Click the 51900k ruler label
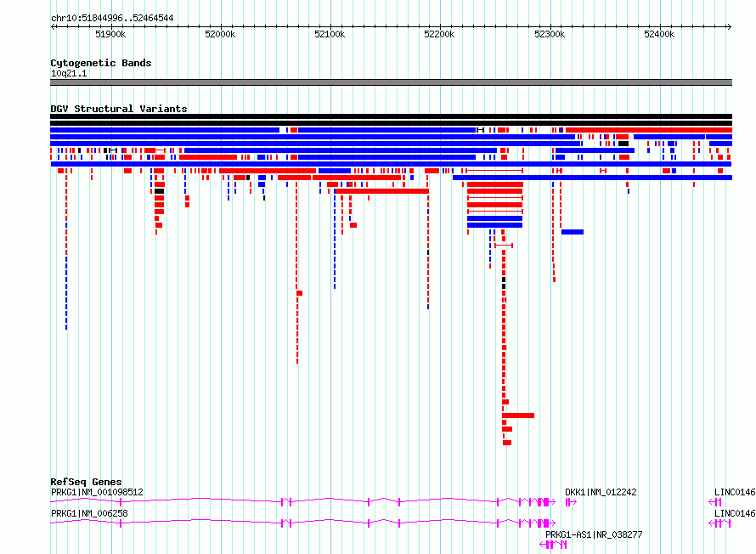 click(110, 34)
